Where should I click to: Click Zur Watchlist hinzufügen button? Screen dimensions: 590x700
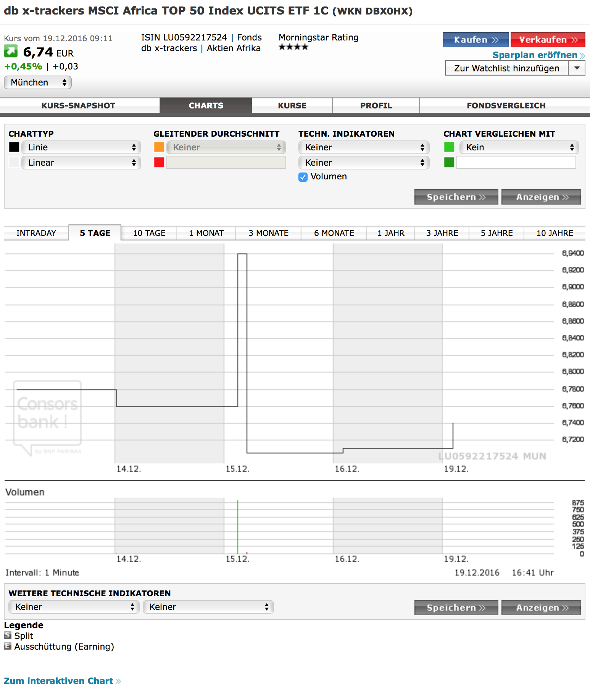click(x=507, y=68)
